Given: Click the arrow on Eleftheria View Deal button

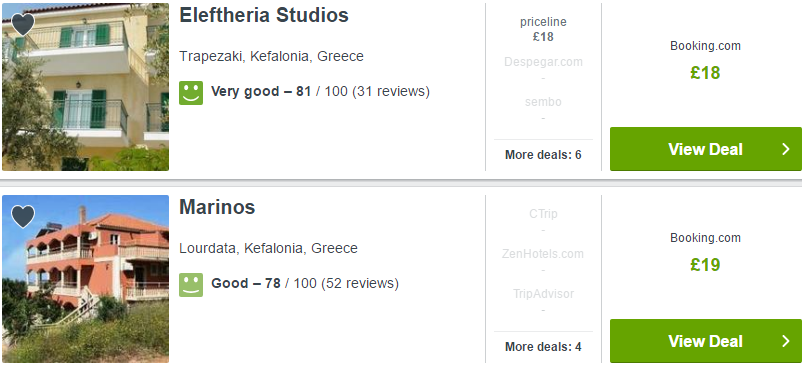Looking at the screenshot, I should [x=786, y=149].
